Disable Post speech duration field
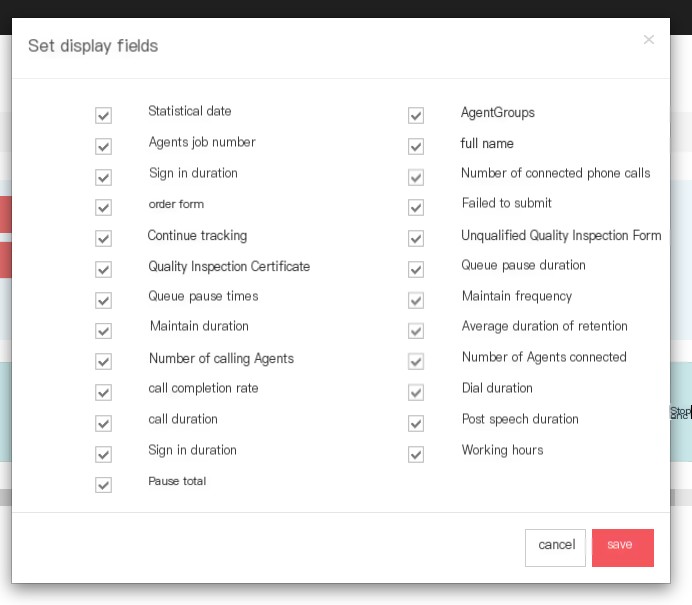 click(416, 424)
